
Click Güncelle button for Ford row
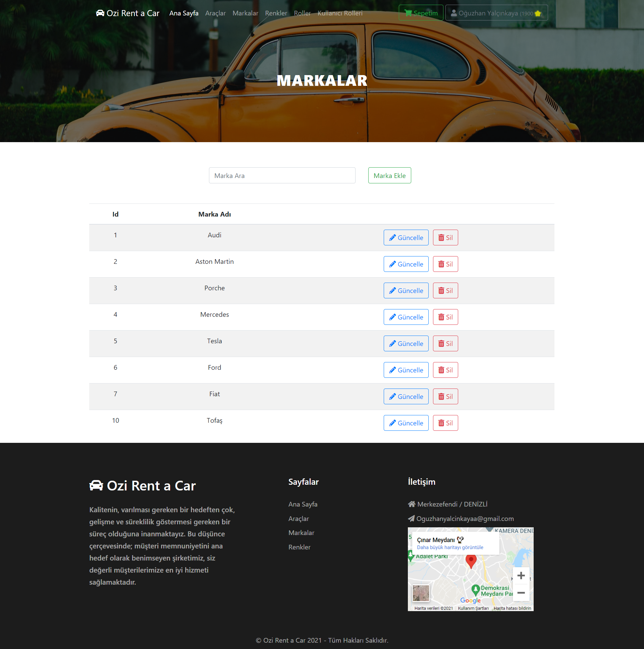pyautogui.click(x=406, y=370)
